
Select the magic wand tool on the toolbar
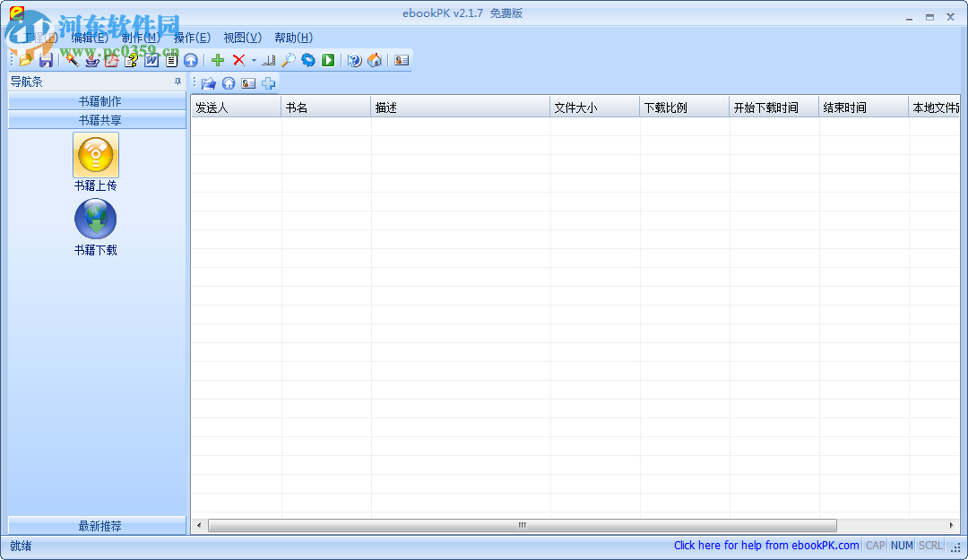tap(72, 60)
